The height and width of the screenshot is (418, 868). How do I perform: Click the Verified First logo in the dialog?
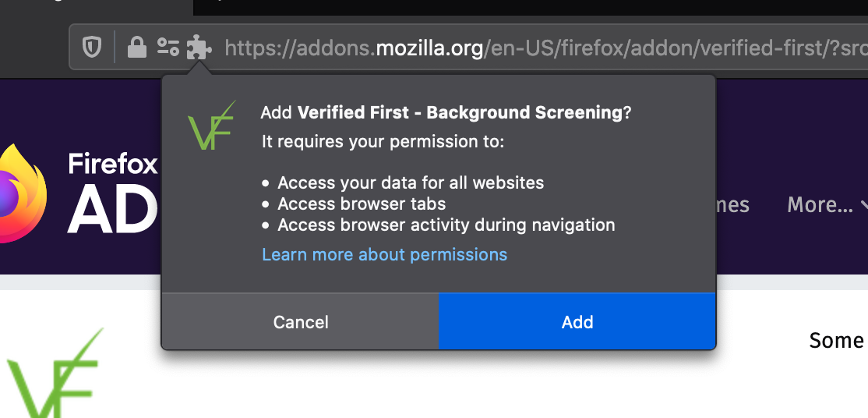point(211,126)
